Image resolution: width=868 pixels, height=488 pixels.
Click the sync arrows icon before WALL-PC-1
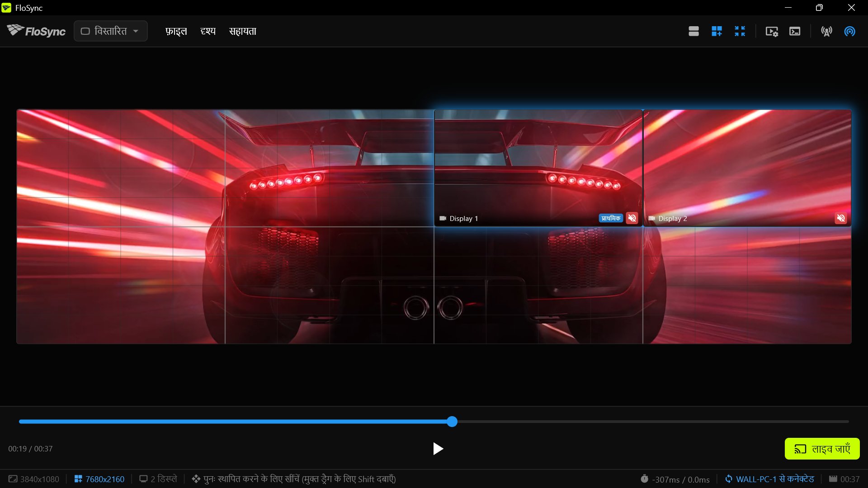pyautogui.click(x=729, y=479)
